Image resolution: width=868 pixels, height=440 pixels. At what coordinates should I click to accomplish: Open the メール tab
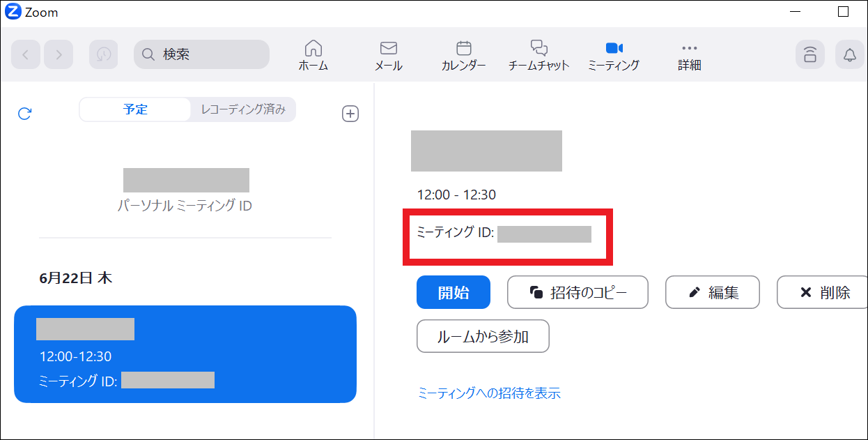(x=389, y=56)
